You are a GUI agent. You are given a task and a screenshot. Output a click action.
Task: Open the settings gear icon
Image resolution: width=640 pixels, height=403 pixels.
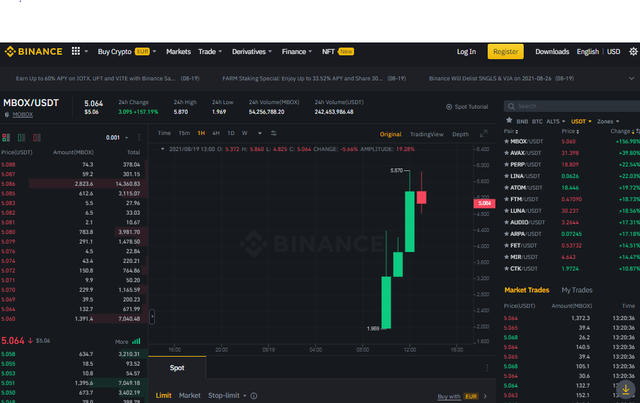[633, 51]
